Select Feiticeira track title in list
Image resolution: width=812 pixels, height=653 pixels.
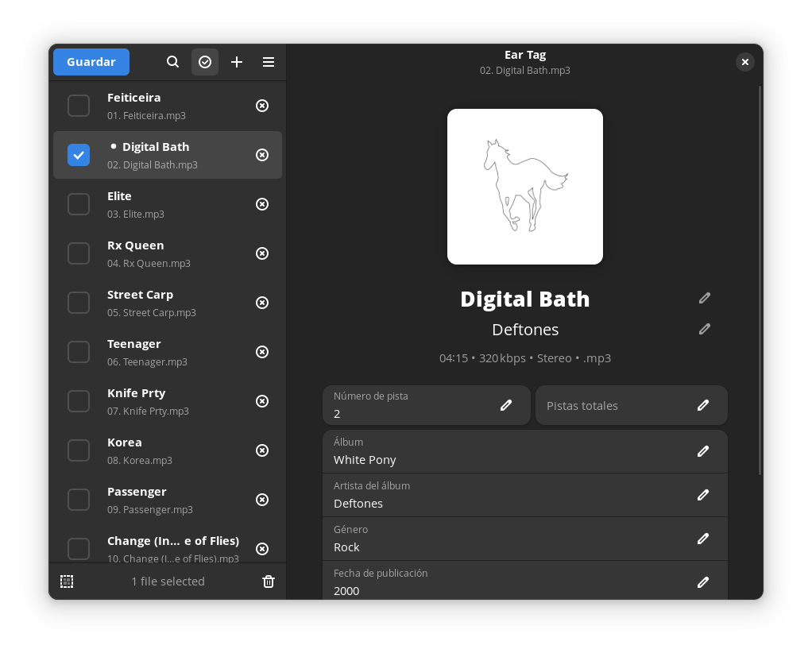pos(133,98)
